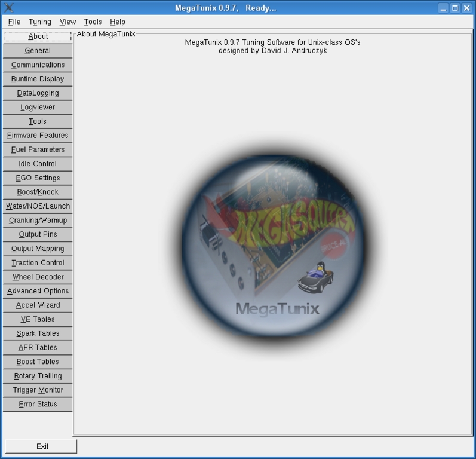Select the EGO Settings tab

[x=38, y=178]
